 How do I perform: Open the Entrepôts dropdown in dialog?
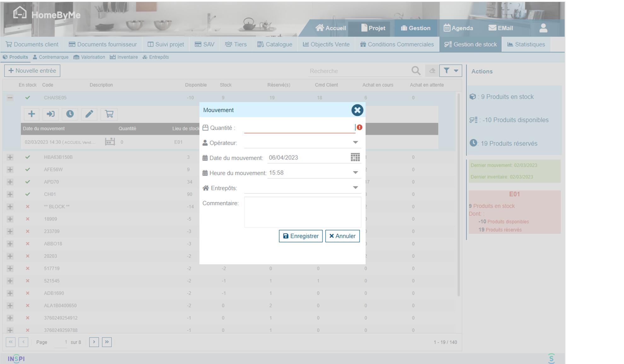[x=355, y=188]
